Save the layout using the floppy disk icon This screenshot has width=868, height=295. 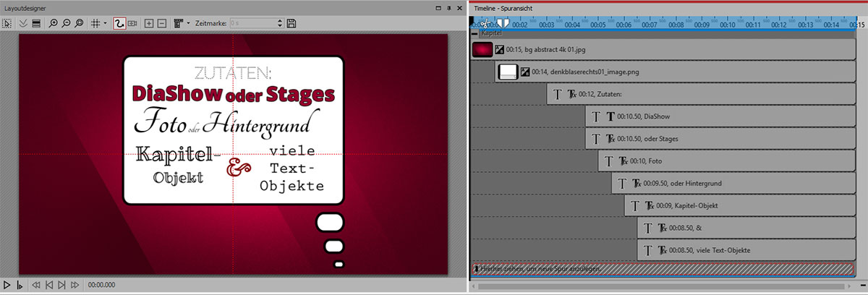(292, 23)
